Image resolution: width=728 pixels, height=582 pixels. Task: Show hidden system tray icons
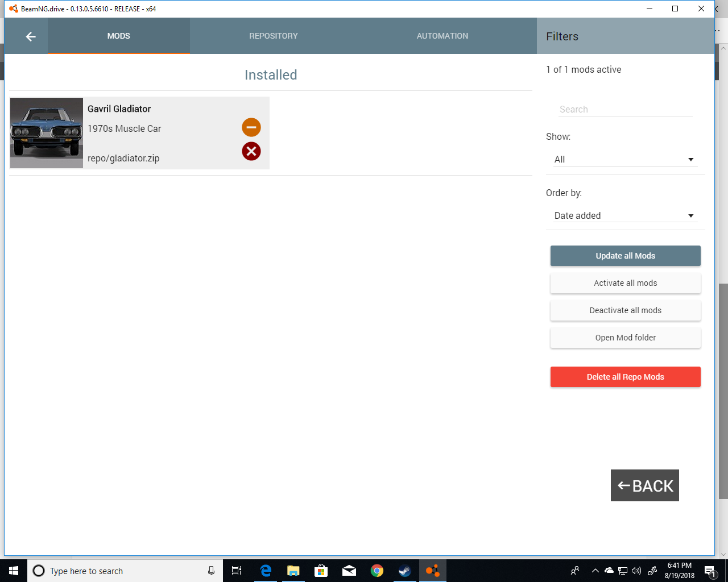[x=595, y=571]
